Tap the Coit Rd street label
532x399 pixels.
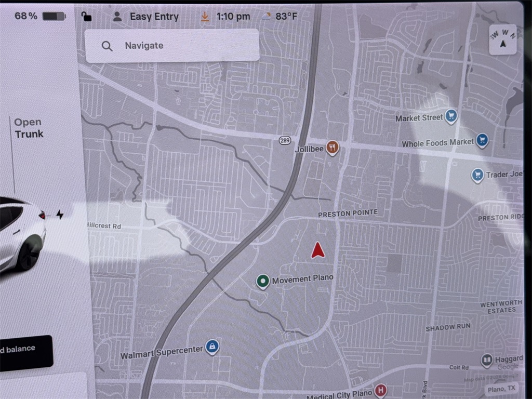(x=459, y=367)
